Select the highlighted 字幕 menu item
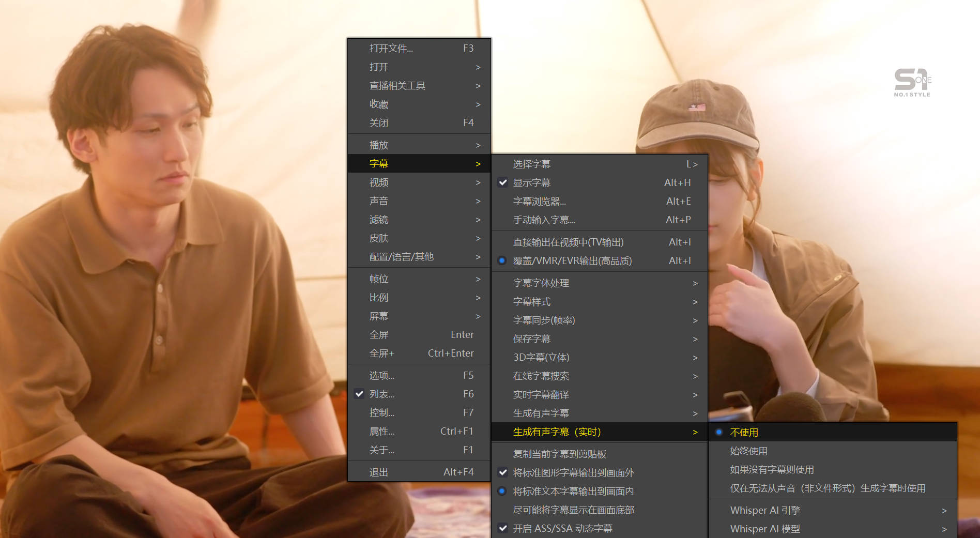This screenshot has width=980, height=538. tap(419, 164)
